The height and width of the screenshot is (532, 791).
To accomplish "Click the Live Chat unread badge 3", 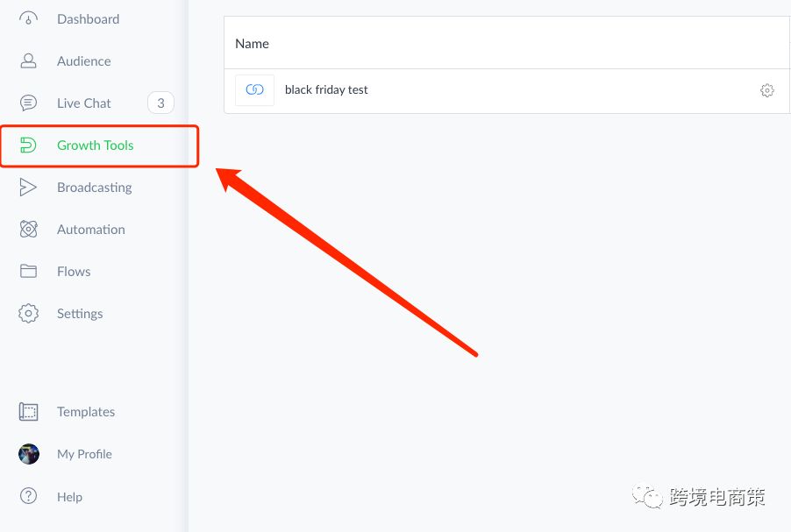I will 161,103.
